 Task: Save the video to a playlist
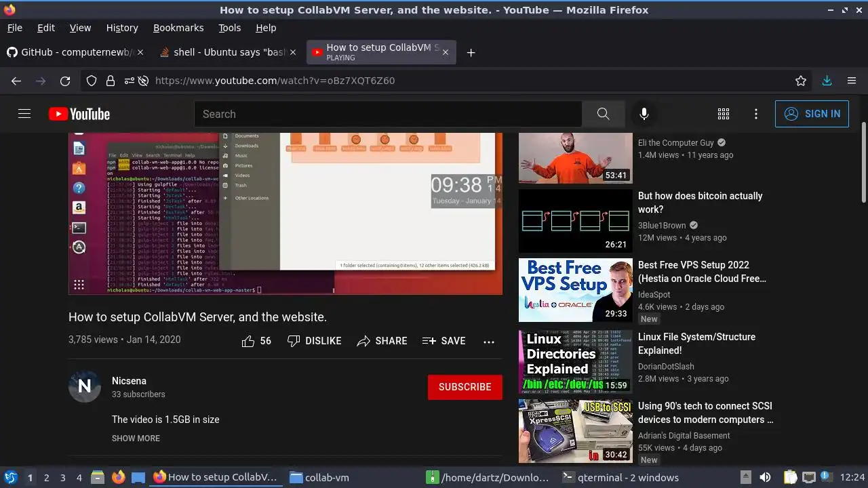pos(443,341)
